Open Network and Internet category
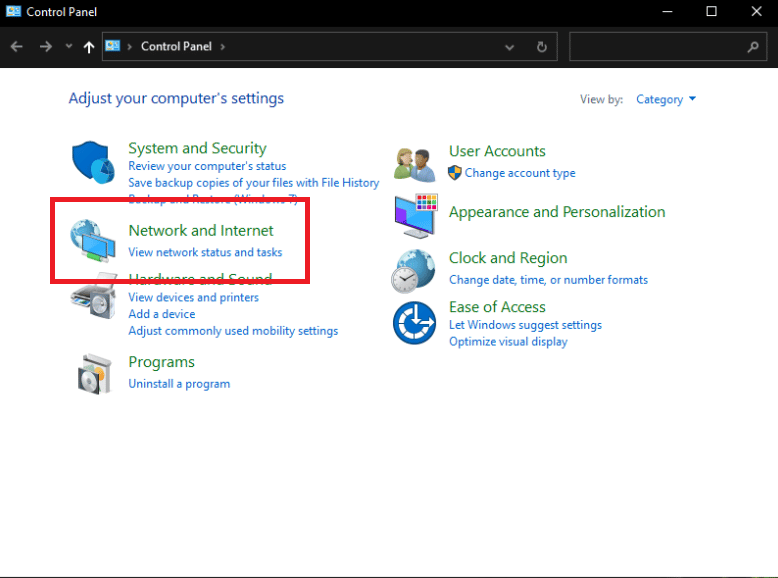778x578 pixels. coord(201,230)
